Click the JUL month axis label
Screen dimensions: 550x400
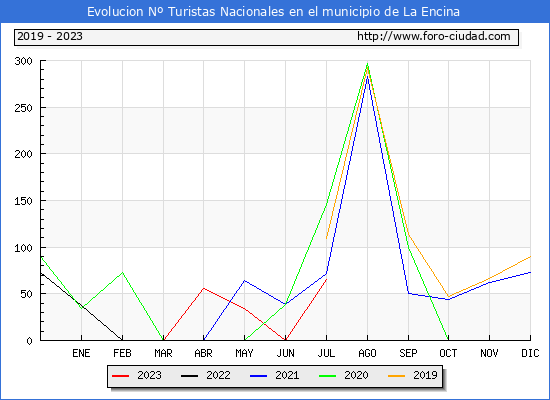point(326,353)
